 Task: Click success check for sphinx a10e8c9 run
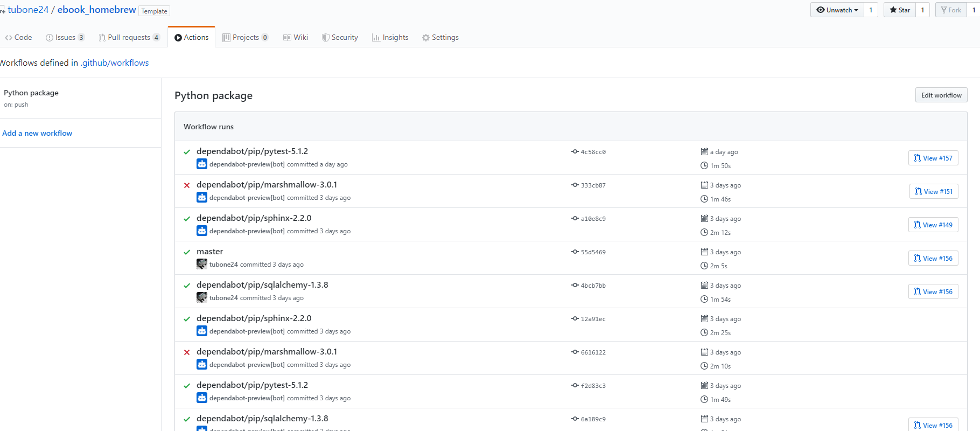[x=187, y=219]
